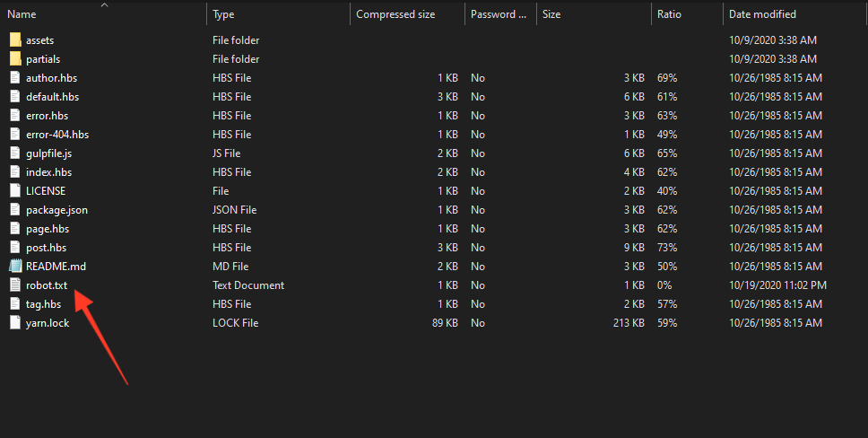Select the partials folder icon
This screenshot has height=438, width=868.
(15, 58)
